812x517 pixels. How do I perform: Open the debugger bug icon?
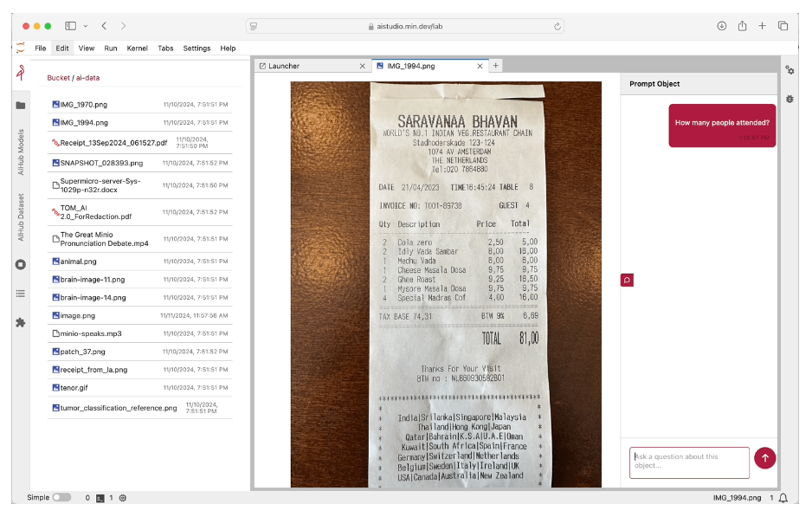coord(789,100)
